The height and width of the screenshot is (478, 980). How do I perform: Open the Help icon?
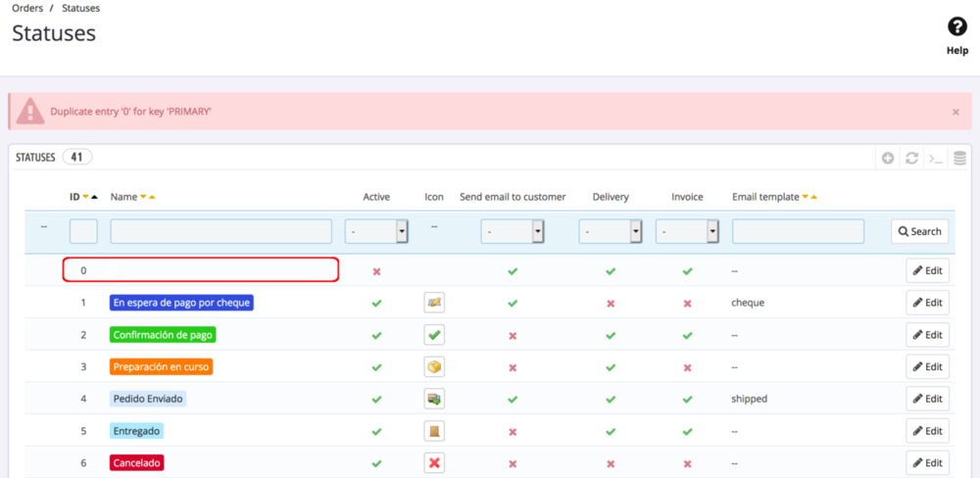pos(957,28)
